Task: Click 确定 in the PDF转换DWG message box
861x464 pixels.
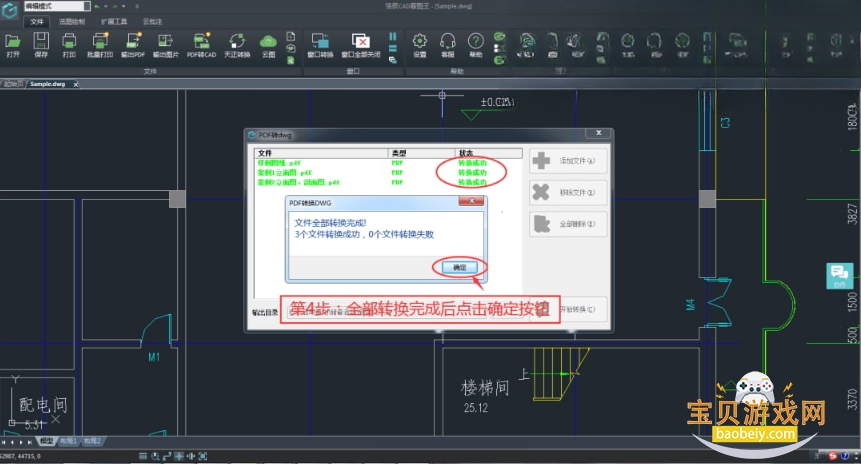Action: 460,267
